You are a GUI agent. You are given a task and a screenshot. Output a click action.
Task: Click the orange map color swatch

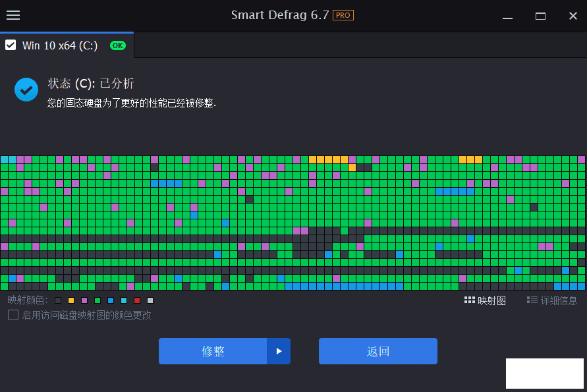pyautogui.click(x=71, y=300)
